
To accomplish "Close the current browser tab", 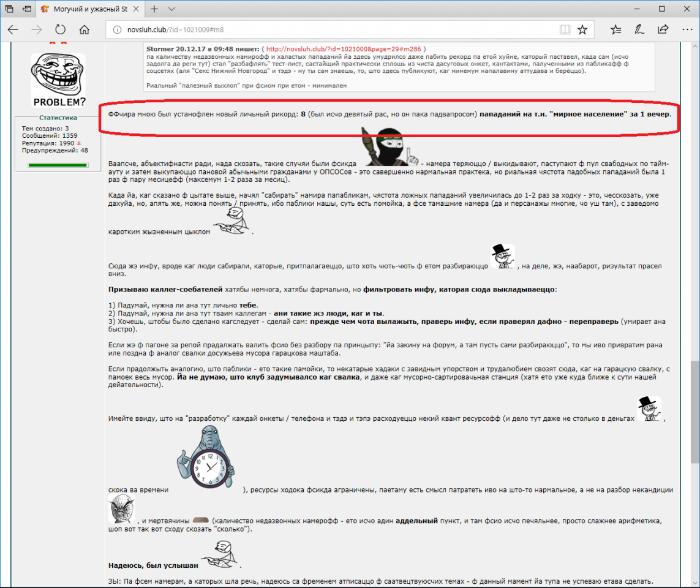I will [x=138, y=9].
